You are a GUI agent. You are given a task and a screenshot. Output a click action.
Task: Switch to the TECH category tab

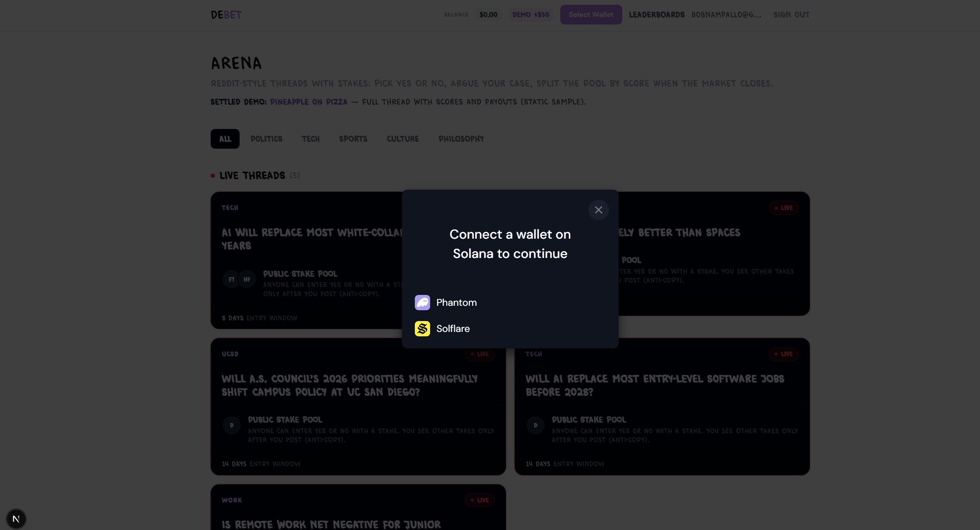click(310, 139)
